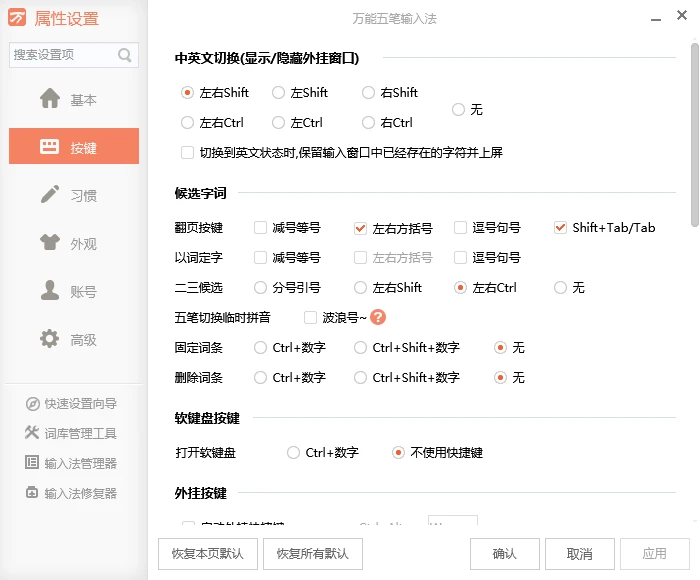Screen dimensions: 700x580
Task: Open the 高级 advanced settings tab
Action: coord(74,340)
